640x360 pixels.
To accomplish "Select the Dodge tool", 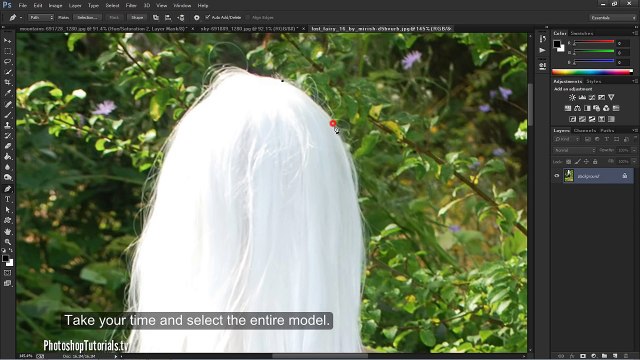I will [7, 178].
